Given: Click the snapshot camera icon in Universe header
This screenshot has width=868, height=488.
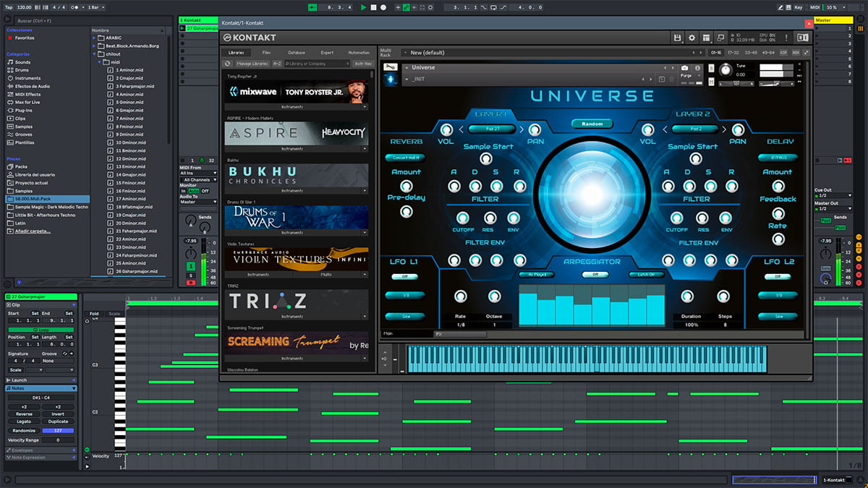Looking at the screenshot, I should point(685,67).
